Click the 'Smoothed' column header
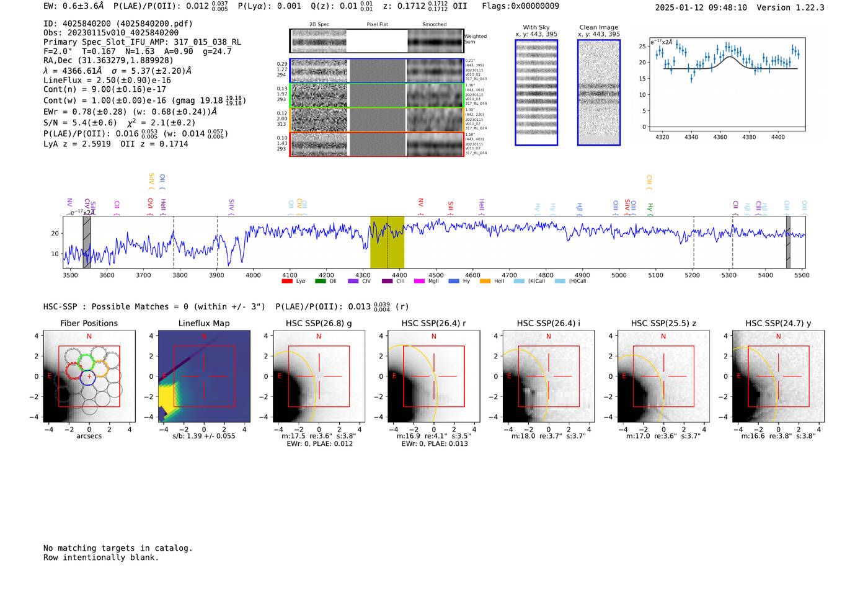This screenshot has height=591, width=868. point(435,25)
